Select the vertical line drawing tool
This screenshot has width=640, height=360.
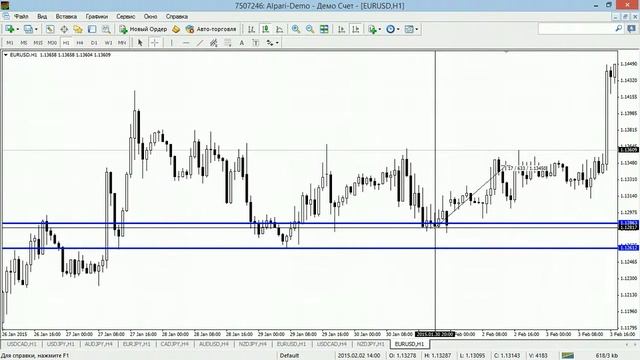click(172, 42)
